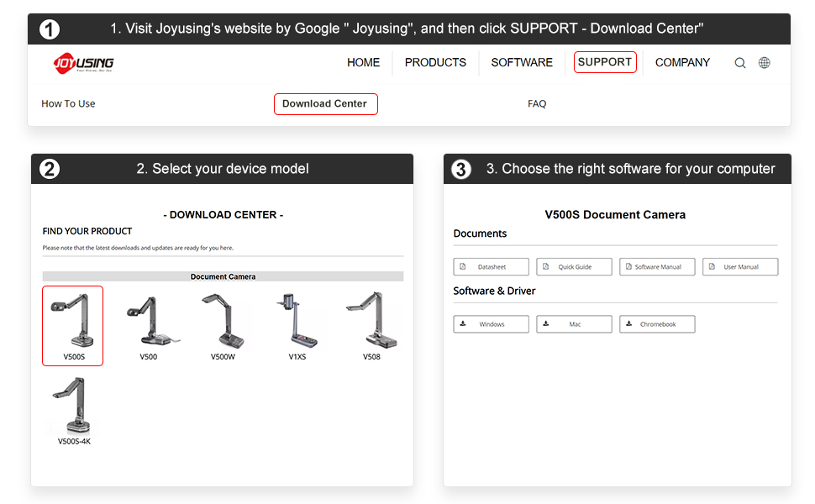Click the Chromebook download button

click(657, 324)
